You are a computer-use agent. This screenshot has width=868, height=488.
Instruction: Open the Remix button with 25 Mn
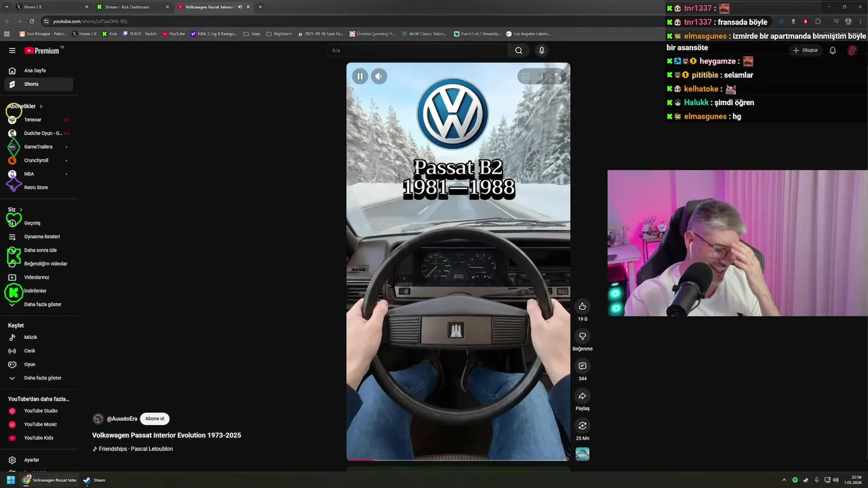click(x=582, y=426)
